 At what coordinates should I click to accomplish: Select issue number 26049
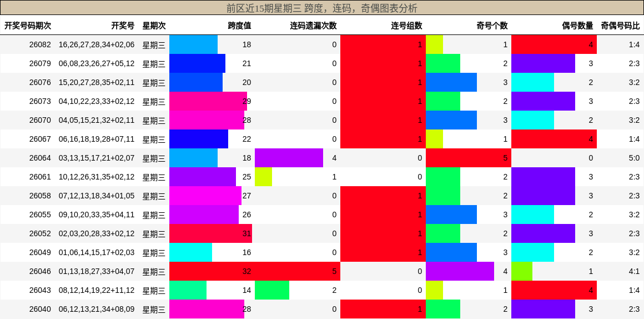pyautogui.click(x=40, y=252)
